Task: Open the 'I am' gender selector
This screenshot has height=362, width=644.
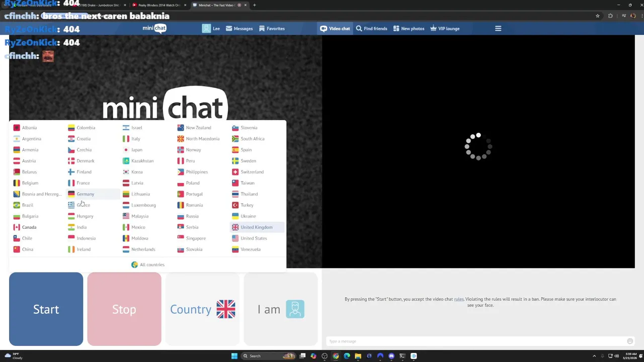Action: (x=281, y=309)
